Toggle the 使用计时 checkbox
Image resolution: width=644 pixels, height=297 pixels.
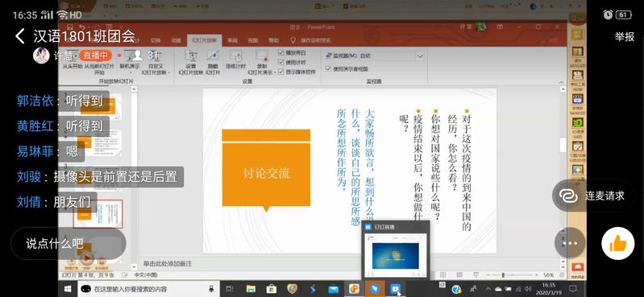(281, 62)
